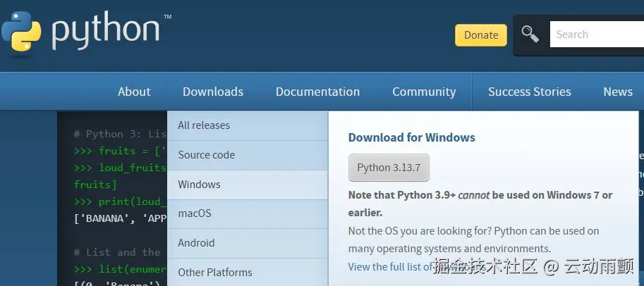Select All releases in Downloads submenu
The image size is (644, 286).
(248, 125)
